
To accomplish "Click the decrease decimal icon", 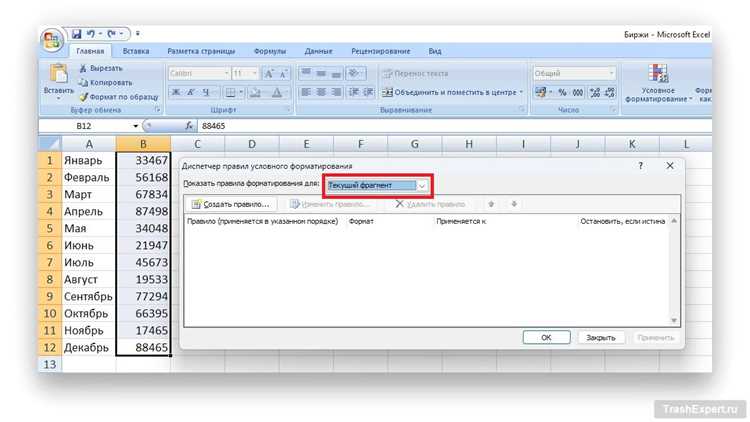I will 610,92.
